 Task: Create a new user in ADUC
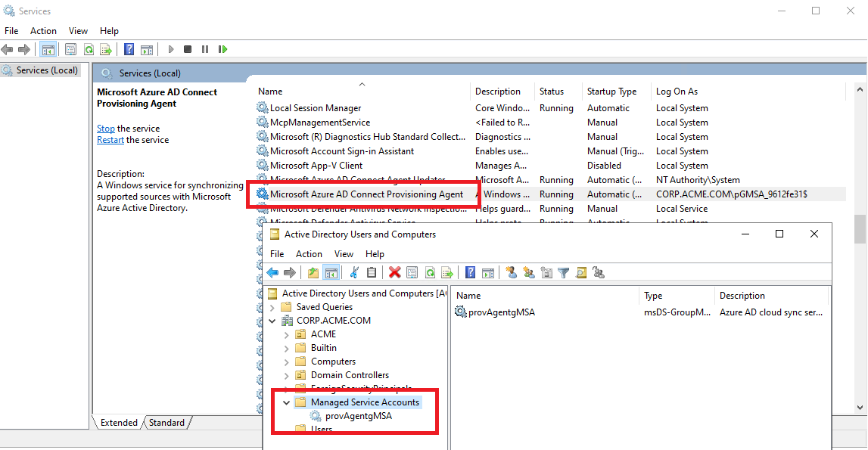[512, 272]
